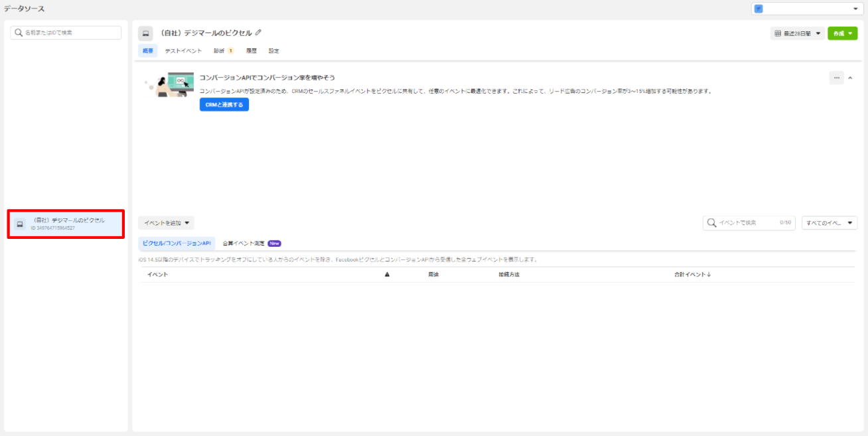Switch to the 概要 tab
868x436 pixels.
(148, 51)
